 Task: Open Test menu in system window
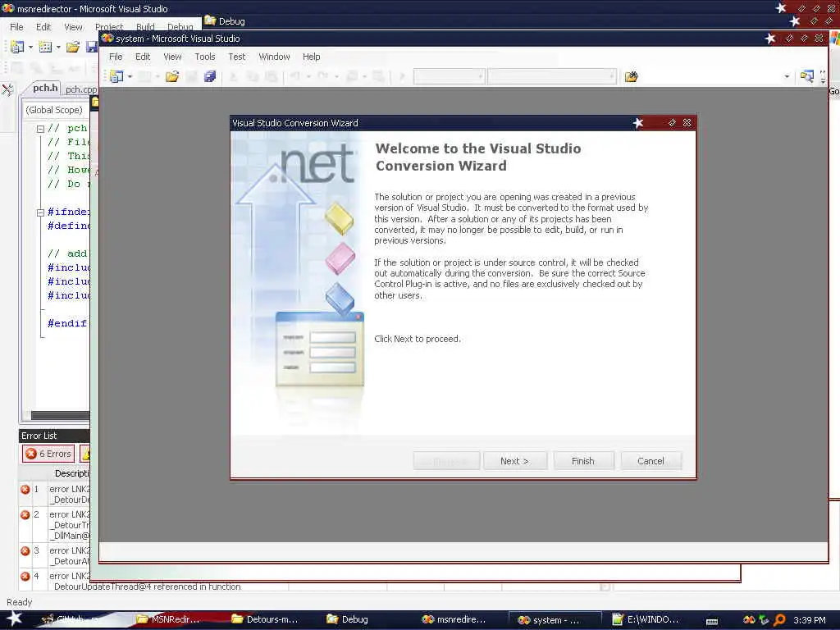(x=237, y=57)
